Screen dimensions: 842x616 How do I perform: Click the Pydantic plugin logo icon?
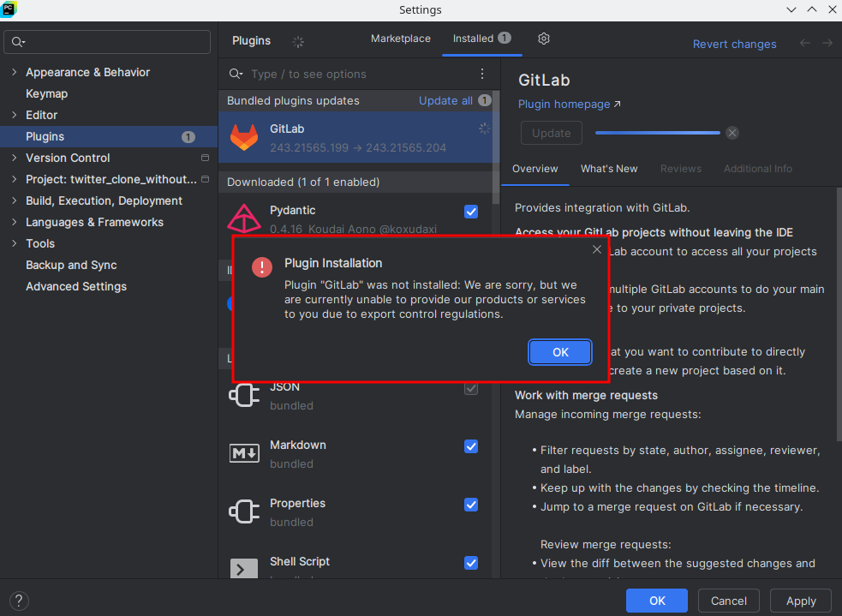pos(244,218)
